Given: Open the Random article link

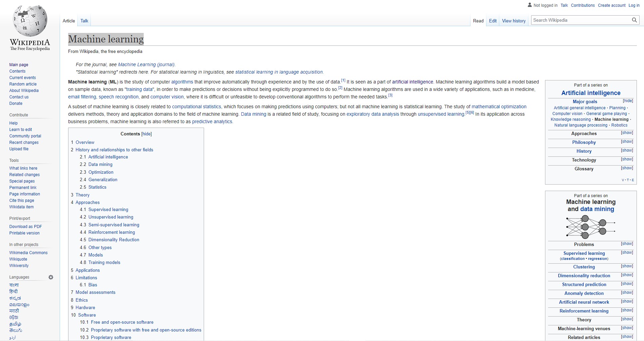Looking at the screenshot, I should [23, 84].
